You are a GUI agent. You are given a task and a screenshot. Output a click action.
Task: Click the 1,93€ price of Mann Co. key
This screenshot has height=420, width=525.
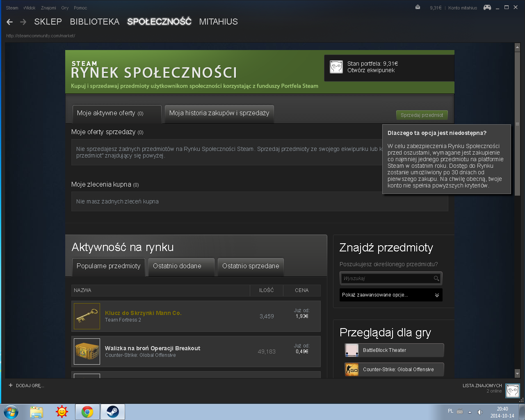pos(302,316)
